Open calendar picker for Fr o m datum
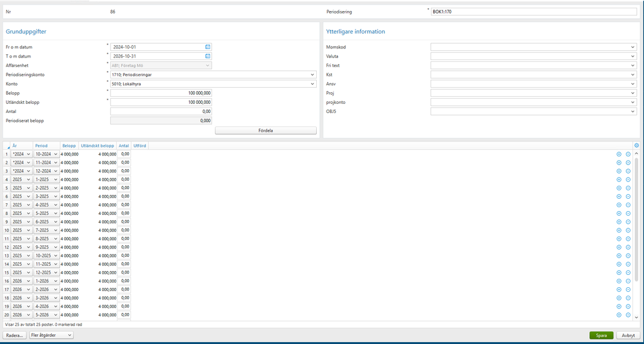The height and width of the screenshot is (344, 644). point(208,47)
